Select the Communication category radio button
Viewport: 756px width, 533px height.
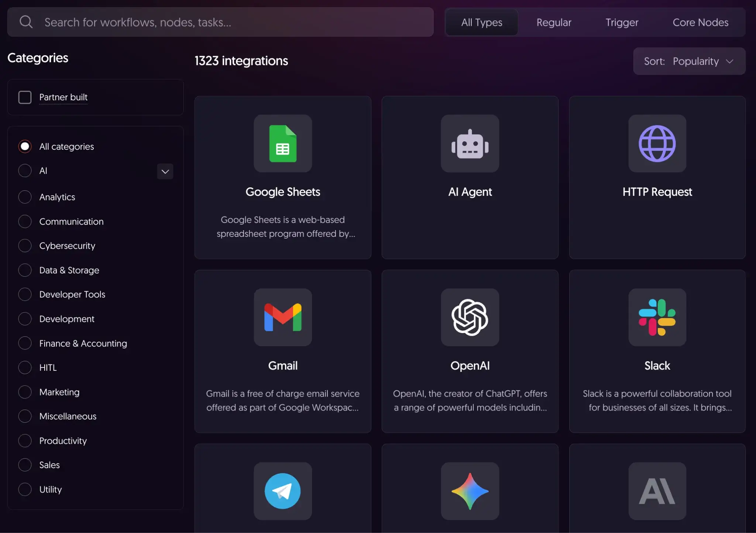(x=25, y=221)
